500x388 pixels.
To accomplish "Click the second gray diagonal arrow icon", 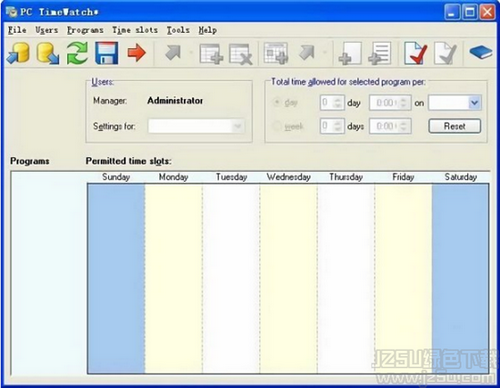I will pyautogui.click(x=307, y=53).
